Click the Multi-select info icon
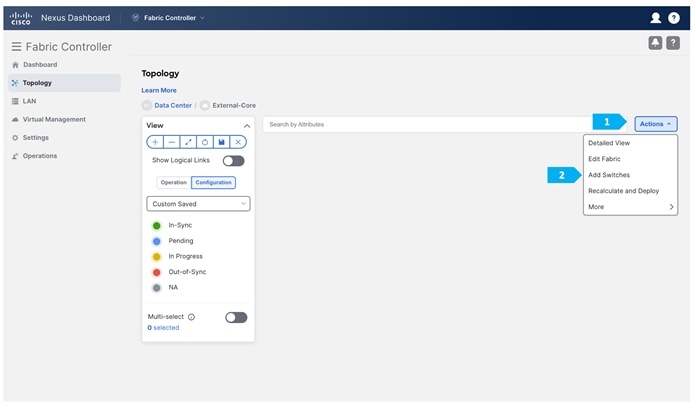Screen dimensions: 696x412 click(191, 317)
